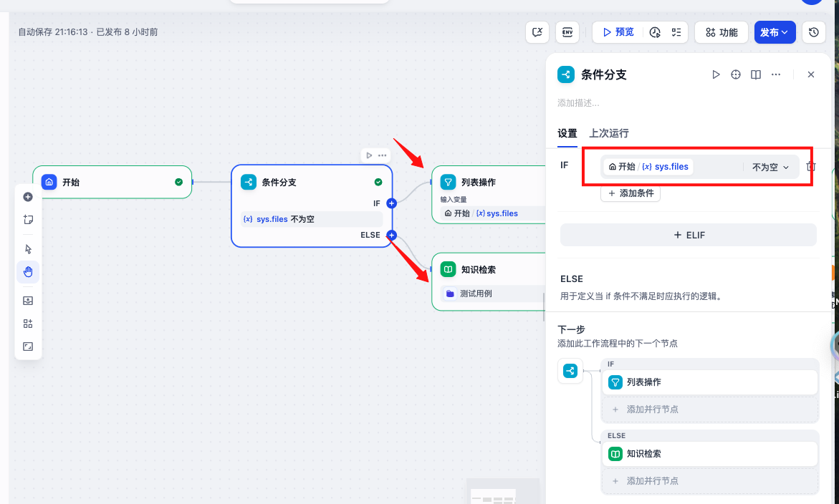Image resolution: width=839 pixels, height=504 pixels.
Task: Delete the IF condition with trash icon
Action: pyautogui.click(x=811, y=166)
